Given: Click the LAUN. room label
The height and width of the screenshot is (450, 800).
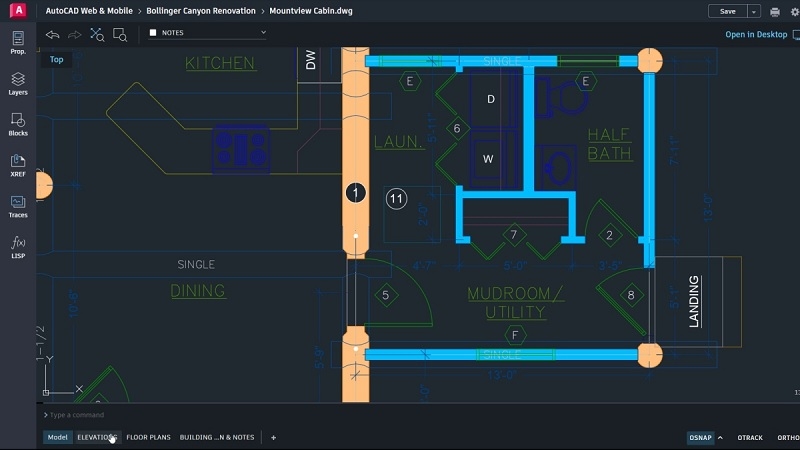Looking at the screenshot, I should coord(399,142).
